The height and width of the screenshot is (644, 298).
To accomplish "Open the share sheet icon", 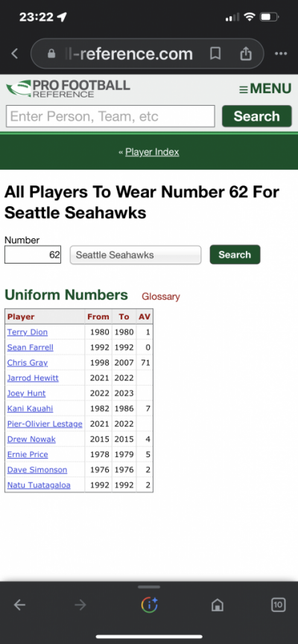I will pos(245,54).
